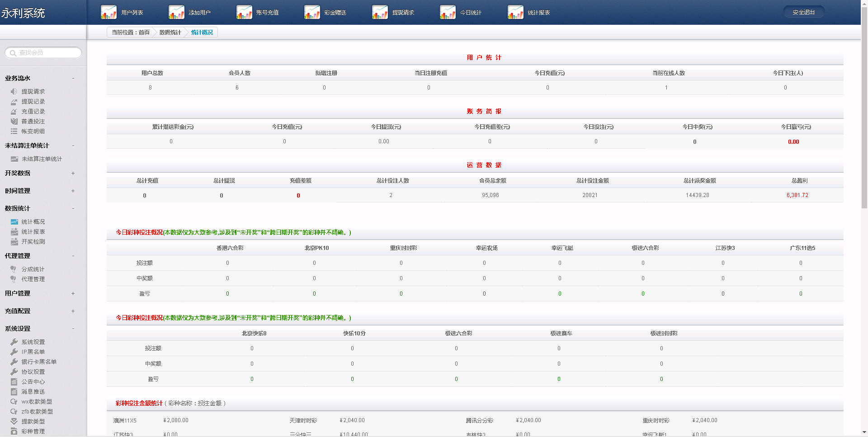Image resolution: width=868 pixels, height=437 pixels.
Task: Go to 今日统计 in top menu
Action: pos(471,13)
